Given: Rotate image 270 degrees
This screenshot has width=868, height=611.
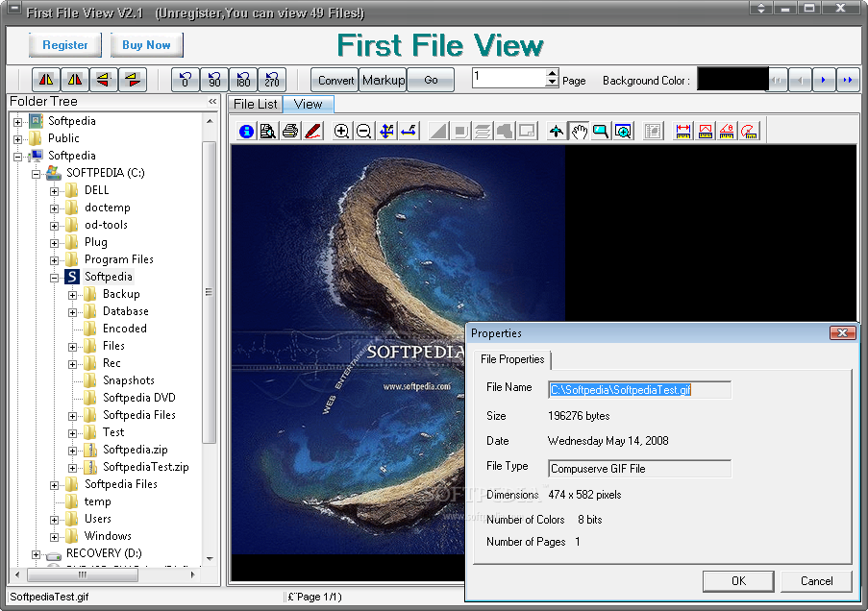Looking at the screenshot, I should coord(272,80).
